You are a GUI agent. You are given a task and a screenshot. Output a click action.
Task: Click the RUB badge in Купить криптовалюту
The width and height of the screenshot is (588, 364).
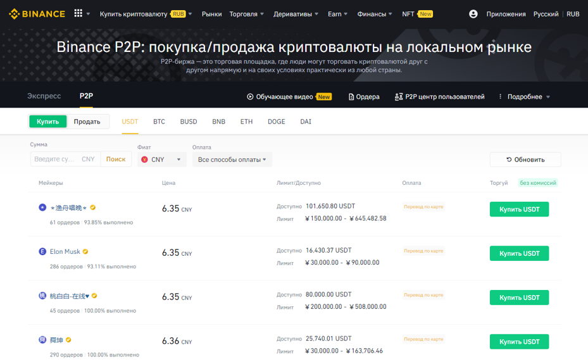[178, 14]
